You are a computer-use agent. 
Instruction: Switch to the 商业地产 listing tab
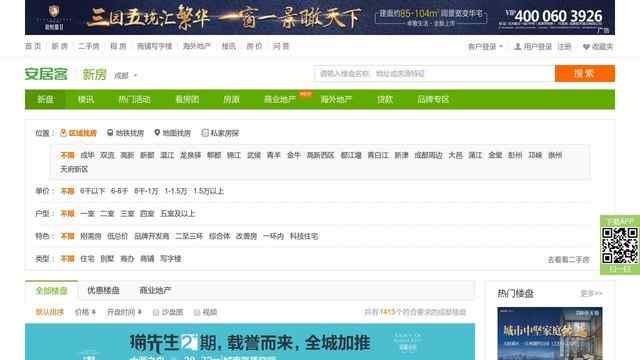[155, 291]
